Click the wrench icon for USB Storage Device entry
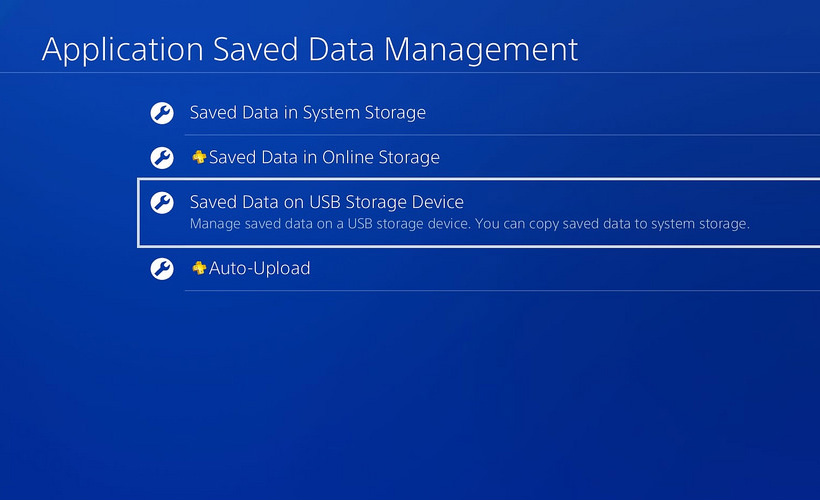 162,202
